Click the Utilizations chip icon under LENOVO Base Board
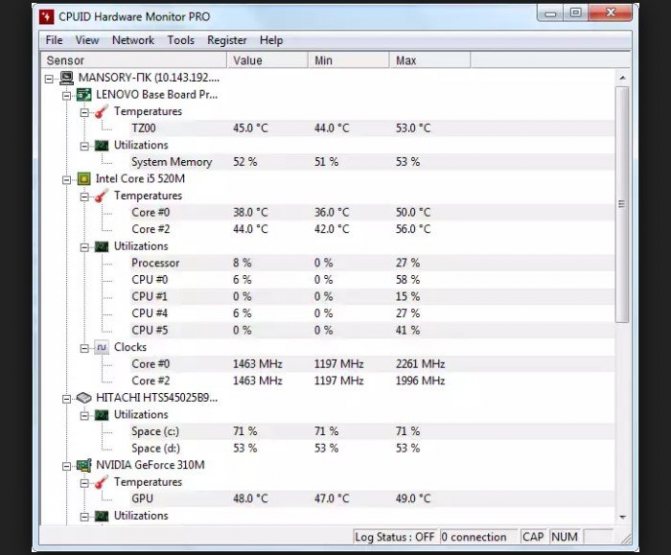The width and height of the screenshot is (671, 555). click(x=101, y=145)
